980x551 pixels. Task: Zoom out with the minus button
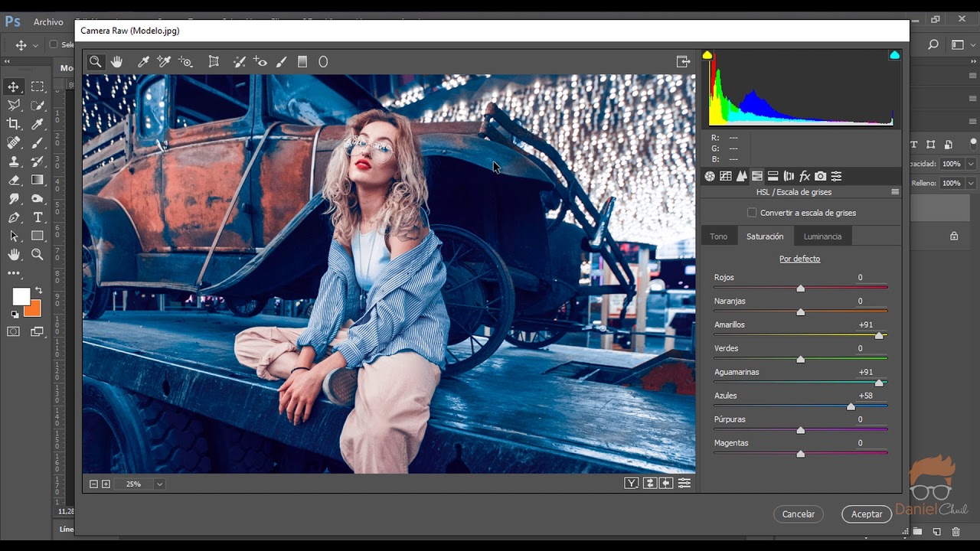coord(93,484)
